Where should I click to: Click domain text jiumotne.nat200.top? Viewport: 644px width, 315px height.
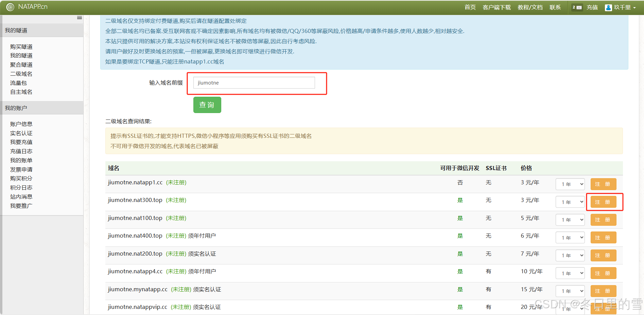click(x=135, y=254)
